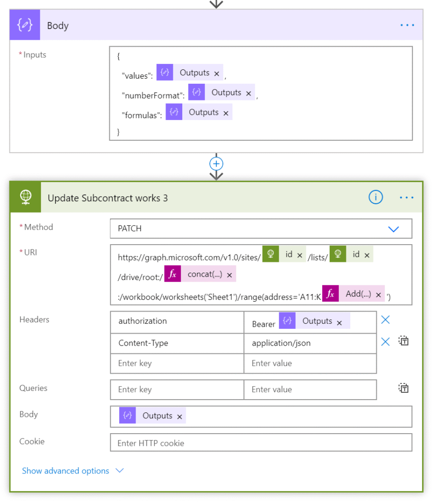
Task: Remove Outputs token from Bearer header value
Action: (x=339, y=323)
